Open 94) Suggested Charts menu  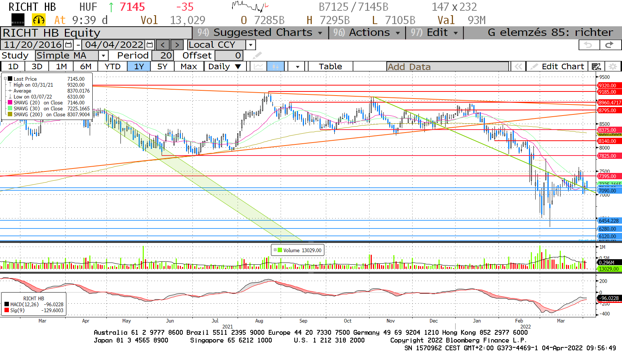[260, 33]
